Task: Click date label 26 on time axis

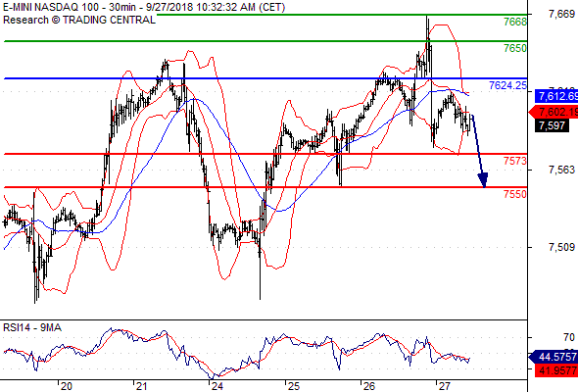Action: [369, 386]
